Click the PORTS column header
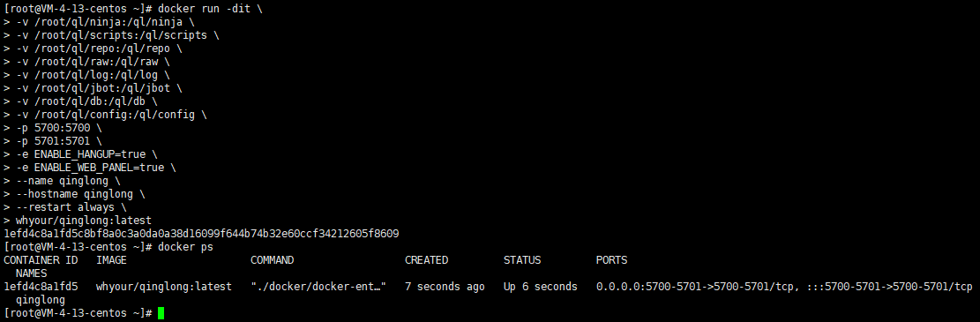Screen dimensions: 980x322 pos(611,260)
